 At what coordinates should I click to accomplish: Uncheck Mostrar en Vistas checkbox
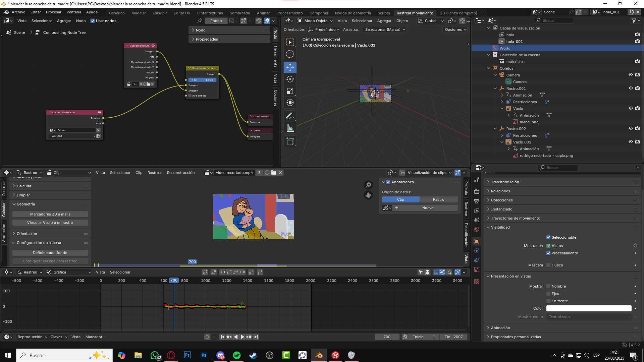[548, 246]
